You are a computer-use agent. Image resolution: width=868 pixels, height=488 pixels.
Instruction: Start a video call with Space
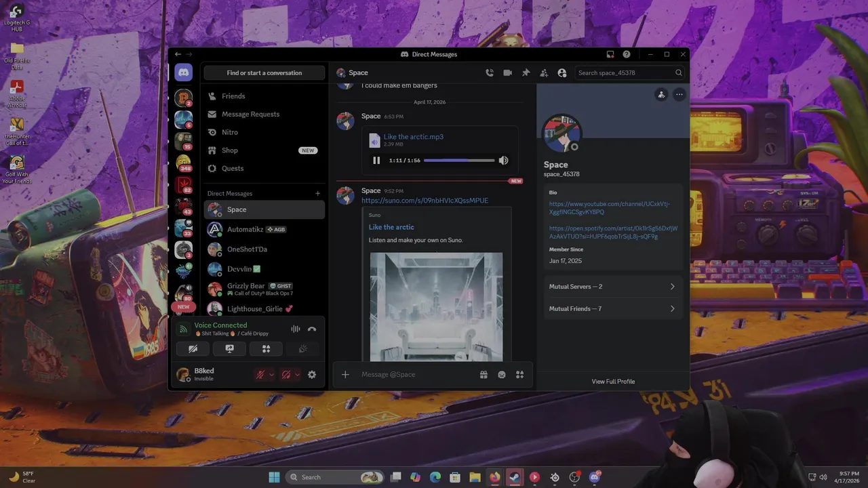(507, 73)
